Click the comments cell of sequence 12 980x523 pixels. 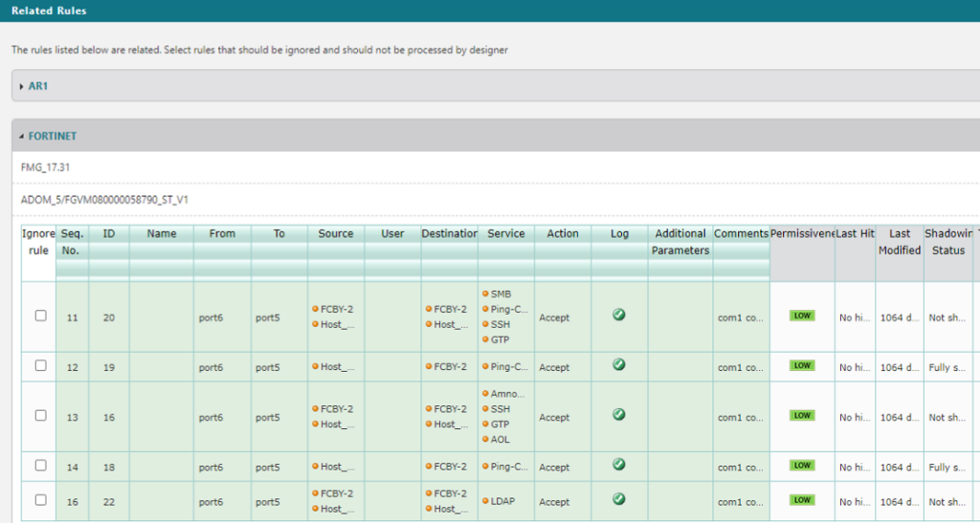[741, 367]
